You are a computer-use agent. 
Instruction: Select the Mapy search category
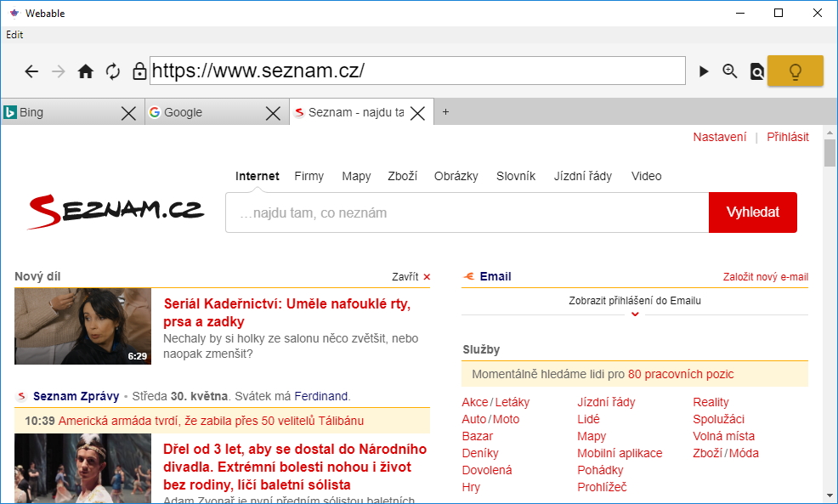[x=356, y=177]
